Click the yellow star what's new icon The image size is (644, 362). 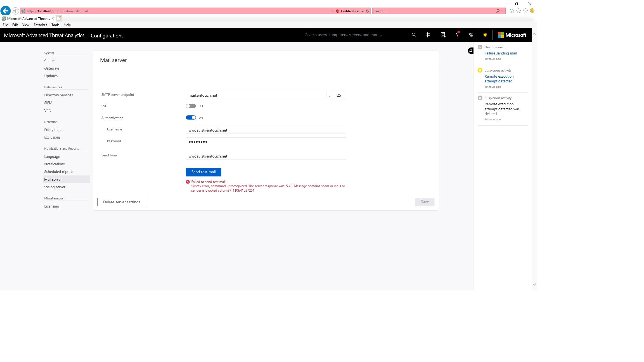pos(485,35)
